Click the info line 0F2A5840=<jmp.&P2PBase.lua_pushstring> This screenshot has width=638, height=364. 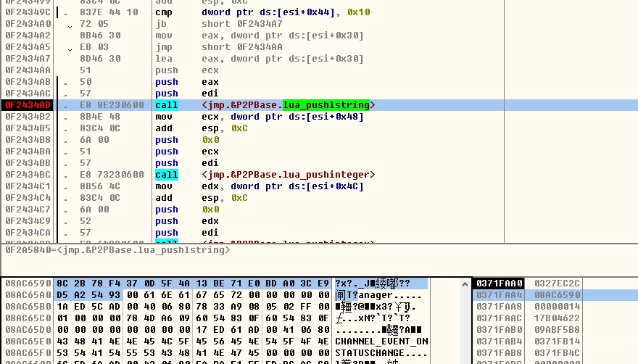(x=117, y=250)
